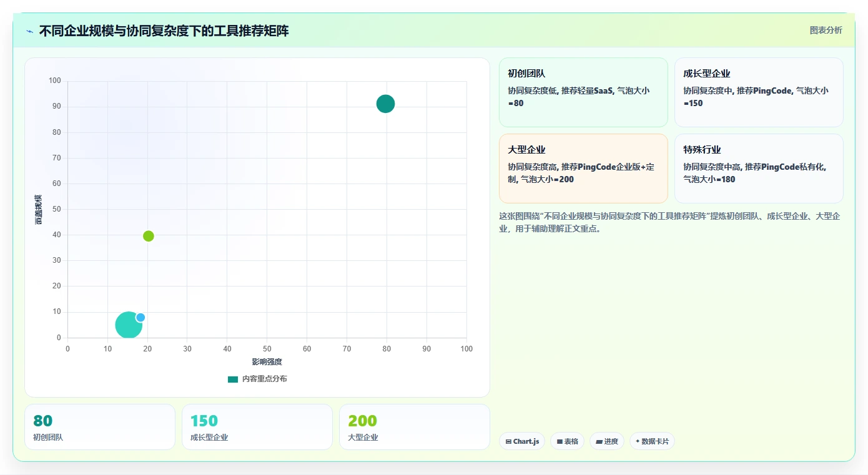Click the 覆盖规模 y-axis title
This screenshot has height=475, width=868.
pyautogui.click(x=39, y=210)
